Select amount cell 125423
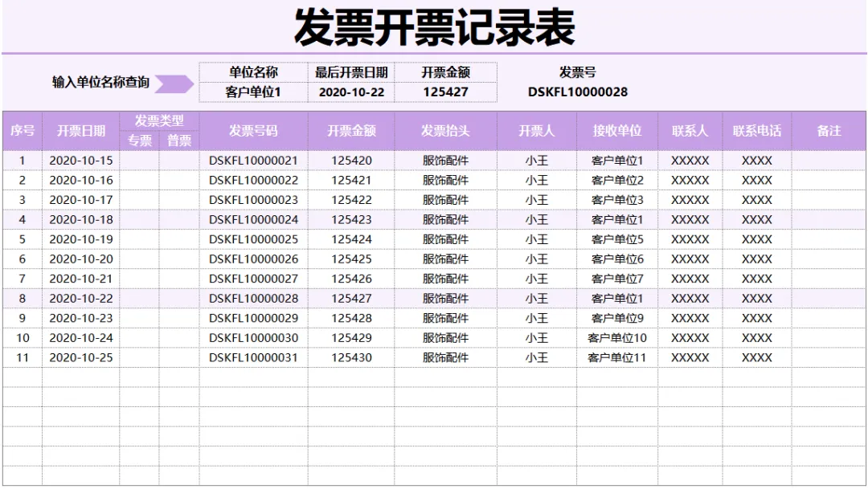Viewport: 868px width, 489px height. [351, 219]
